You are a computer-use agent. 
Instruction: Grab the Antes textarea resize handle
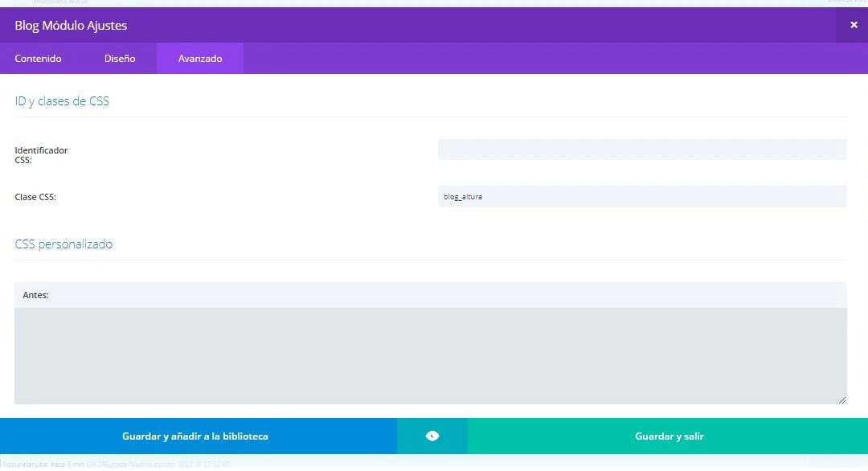pos(842,399)
